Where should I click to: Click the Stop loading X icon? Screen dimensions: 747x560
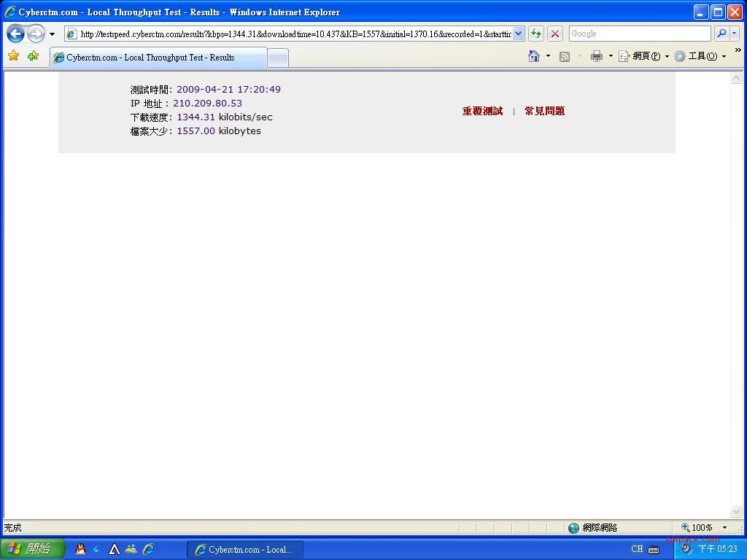tap(555, 34)
